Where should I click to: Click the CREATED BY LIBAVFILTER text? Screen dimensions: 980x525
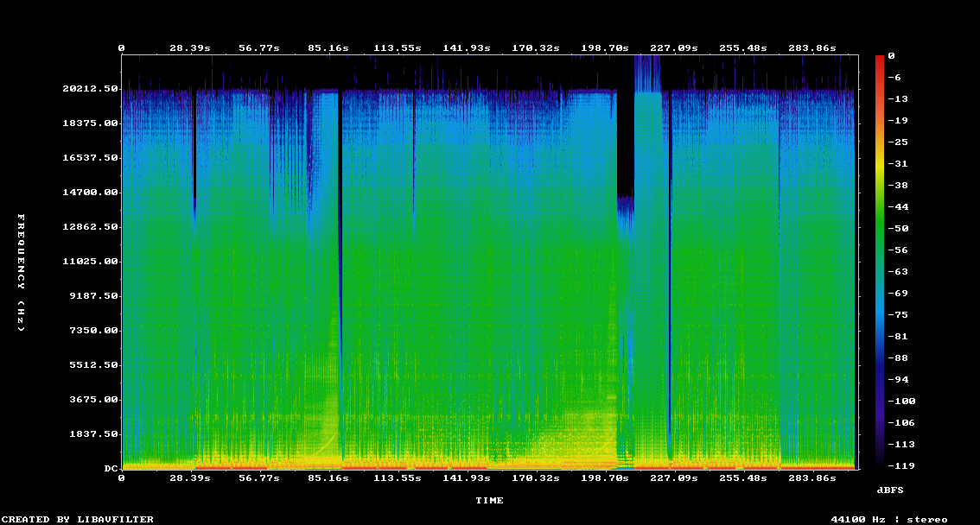[79, 519]
